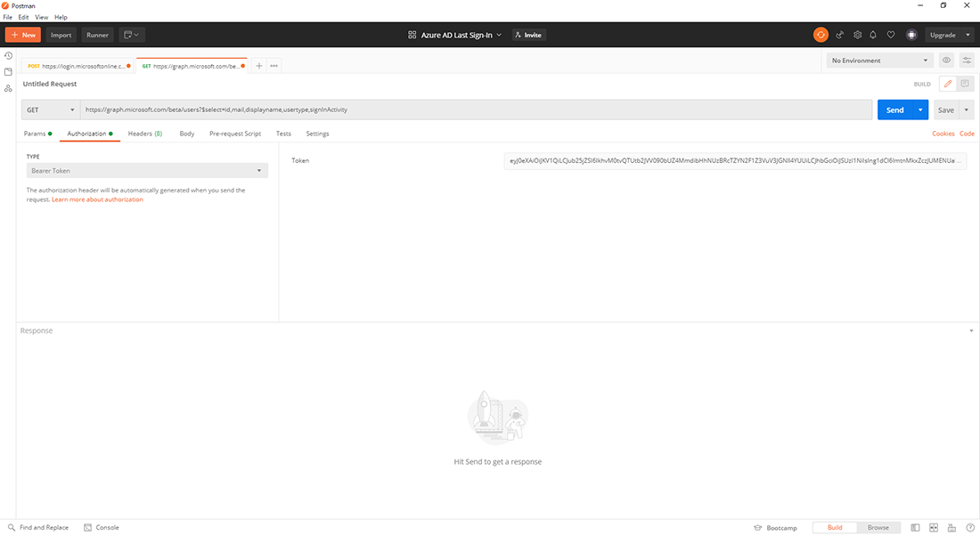Viewport: 980px width, 536px height.
Task: Switch to Build mode in status bar
Action: (x=835, y=528)
